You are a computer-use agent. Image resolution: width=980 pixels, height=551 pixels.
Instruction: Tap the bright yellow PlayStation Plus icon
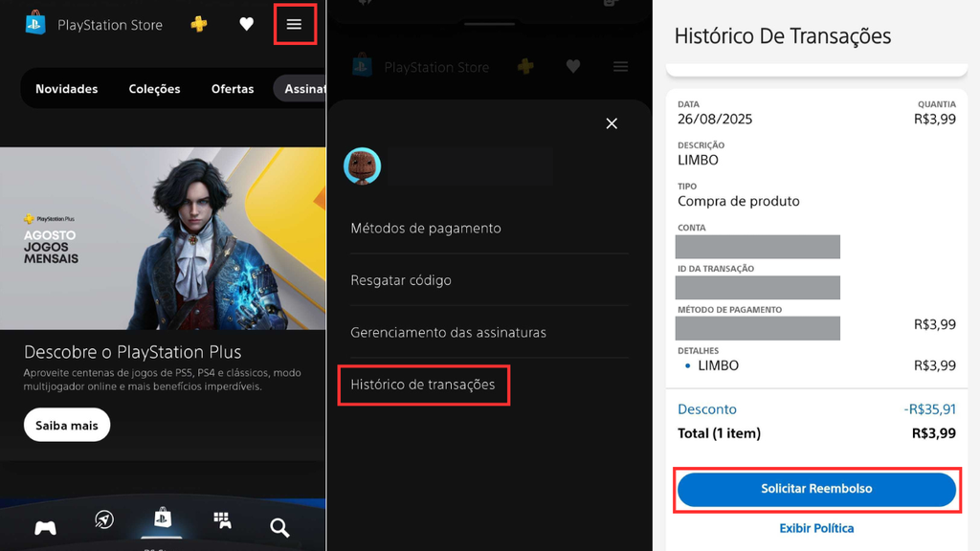pyautogui.click(x=199, y=24)
